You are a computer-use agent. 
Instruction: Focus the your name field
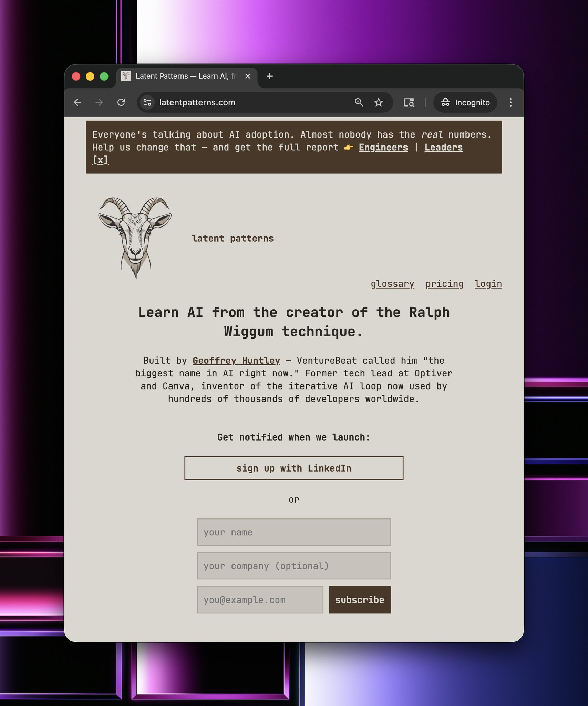pos(294,532)
